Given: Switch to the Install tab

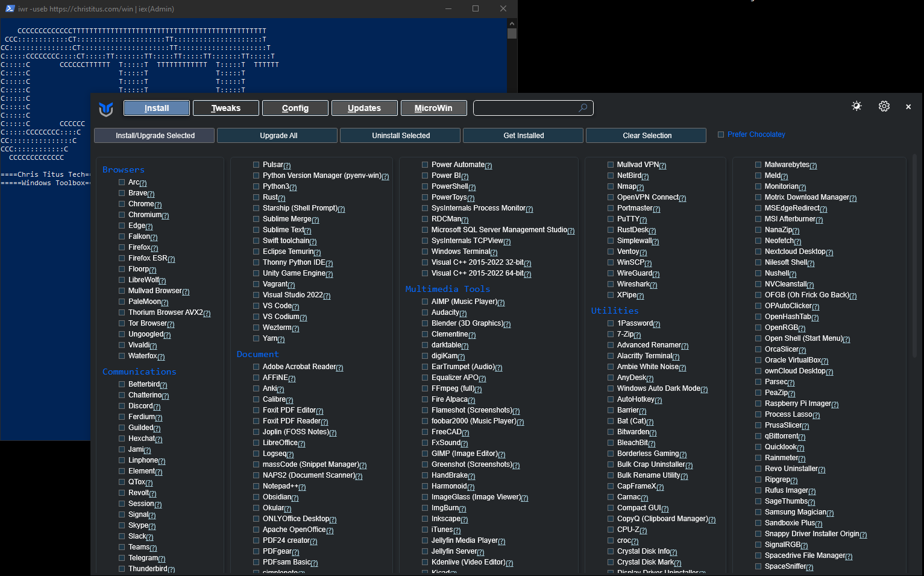Looking at the screenshot, I should [x=157, y=108].
